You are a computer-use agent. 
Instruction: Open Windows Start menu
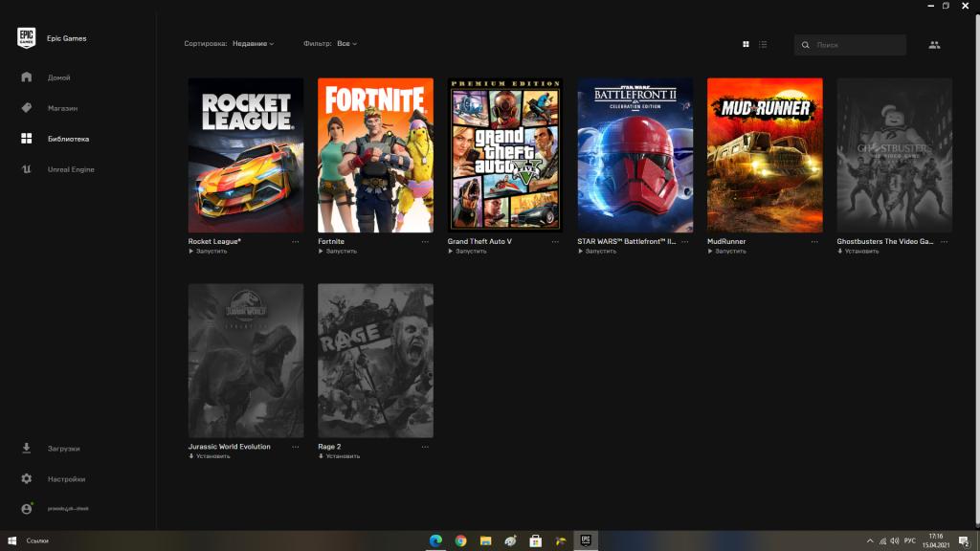pos(11,540)
